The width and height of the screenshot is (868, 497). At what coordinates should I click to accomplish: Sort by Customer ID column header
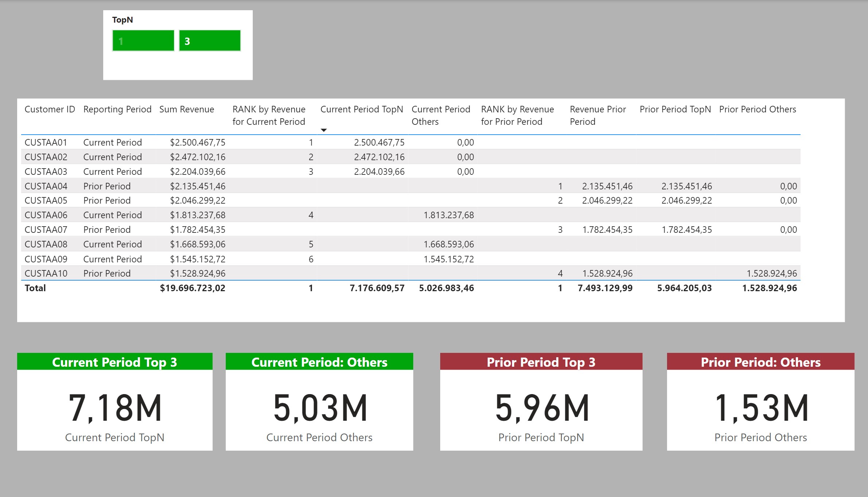(50, 109)
